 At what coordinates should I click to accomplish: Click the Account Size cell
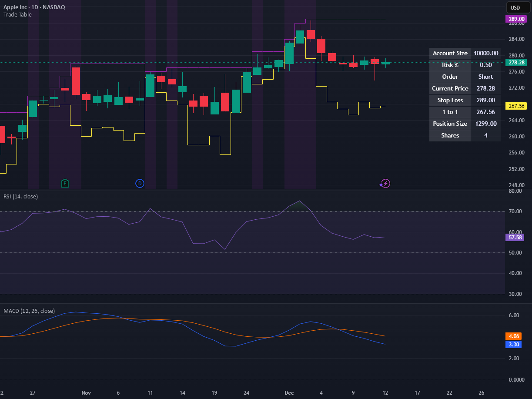click(450, 53)
